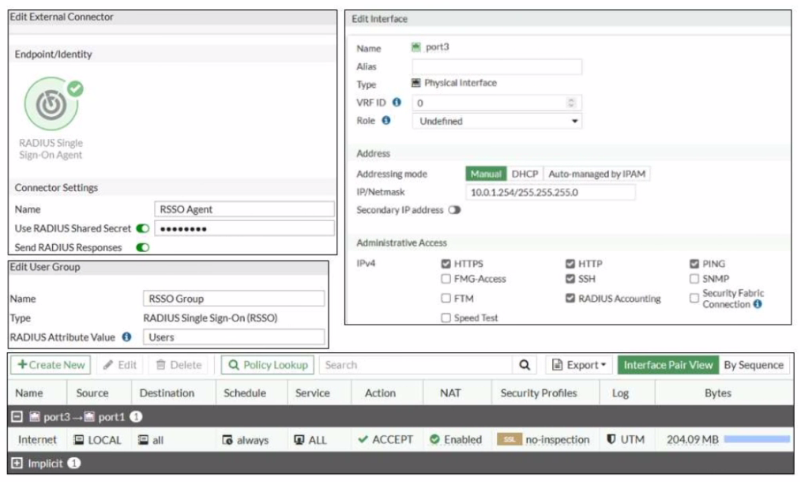Click the VRF ID info icon
800x482 pixels.
tap(396, 102)
